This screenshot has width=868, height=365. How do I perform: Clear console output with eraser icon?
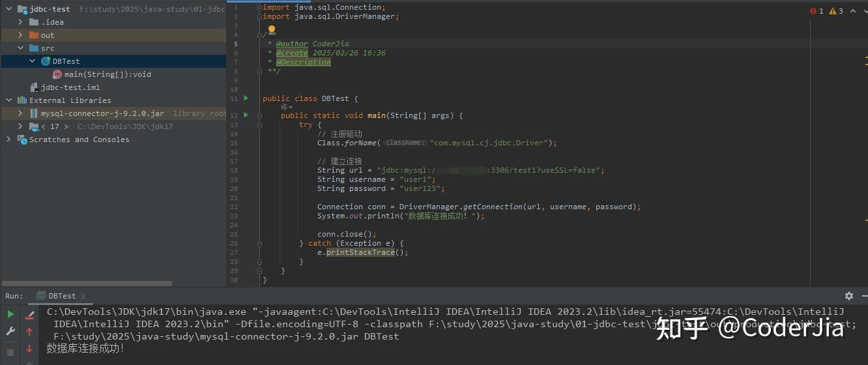click(29, 315)
